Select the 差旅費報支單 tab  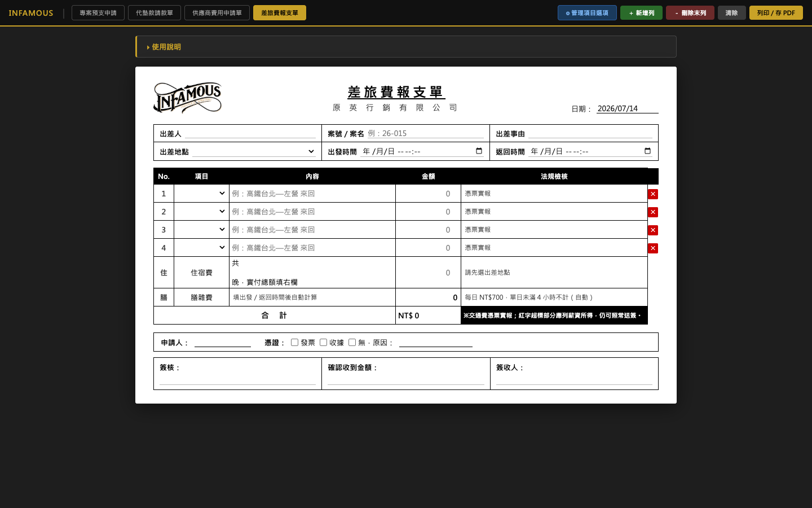pos(280,13)
